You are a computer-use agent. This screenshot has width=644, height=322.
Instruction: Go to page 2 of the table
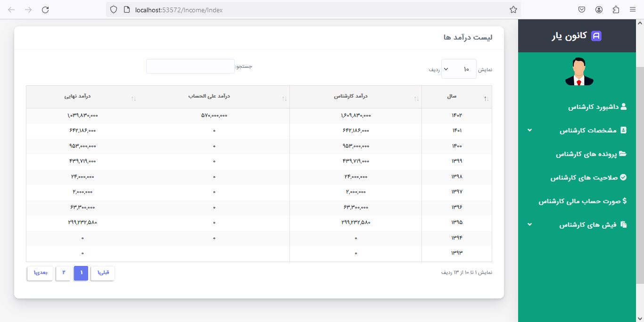tap(63, 273)
